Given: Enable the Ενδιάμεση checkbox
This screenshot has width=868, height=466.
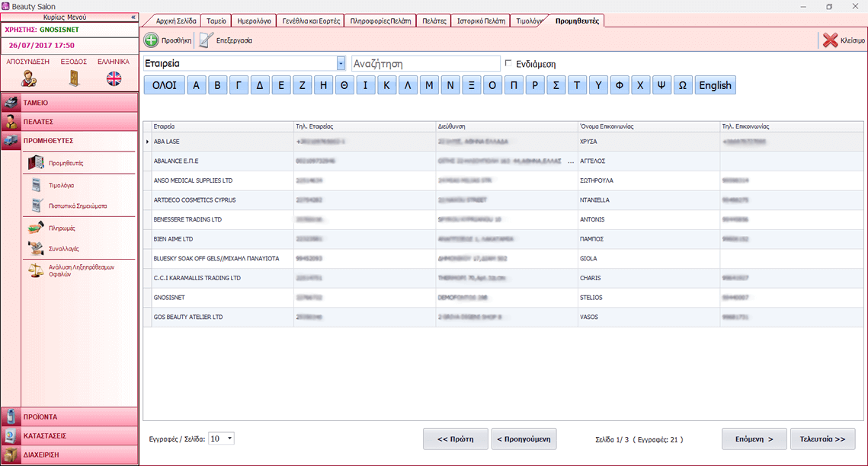Looking at the screenshot, I should pos(508,64).
